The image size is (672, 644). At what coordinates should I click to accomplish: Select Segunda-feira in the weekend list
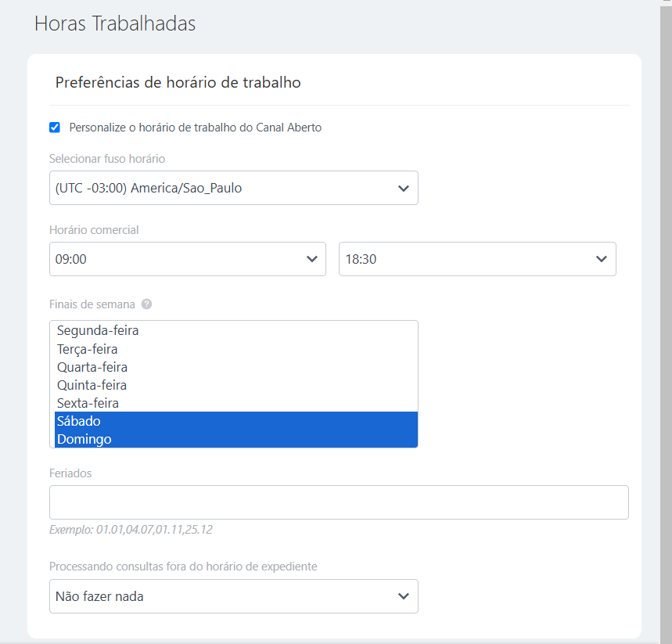click(x=98, y=331)
